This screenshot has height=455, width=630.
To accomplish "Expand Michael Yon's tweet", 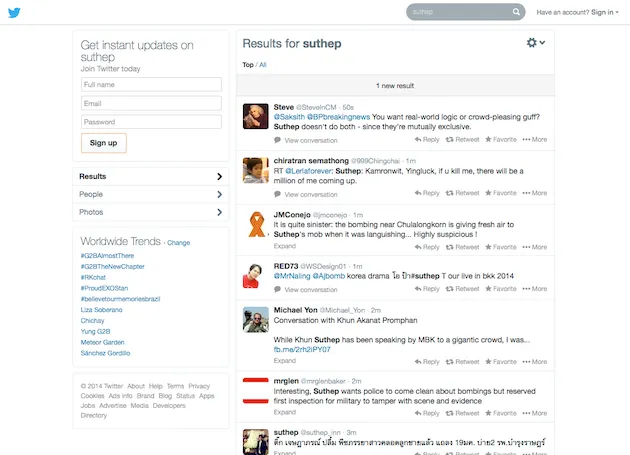I will 285,361.
